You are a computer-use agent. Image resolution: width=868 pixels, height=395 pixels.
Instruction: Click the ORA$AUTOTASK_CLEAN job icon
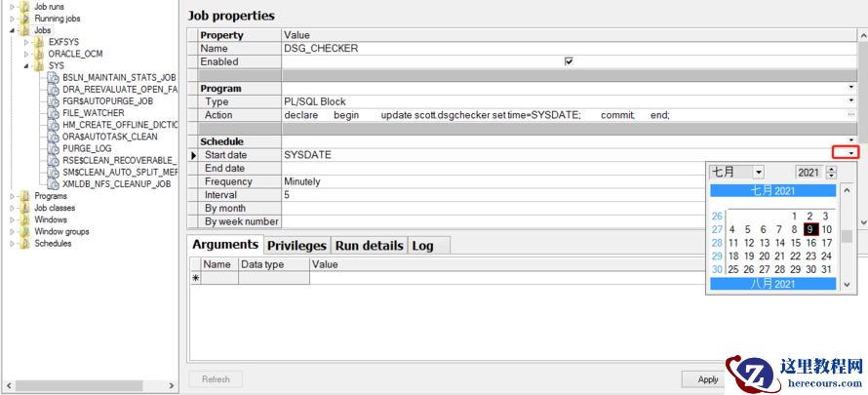[x=53, y=137]
